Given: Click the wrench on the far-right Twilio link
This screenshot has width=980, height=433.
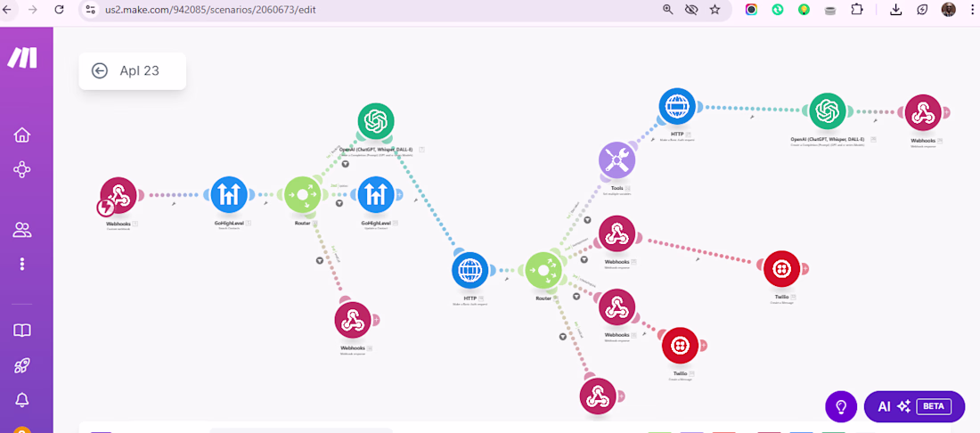Looking at the screenshot, I should (x=698, y=258).
